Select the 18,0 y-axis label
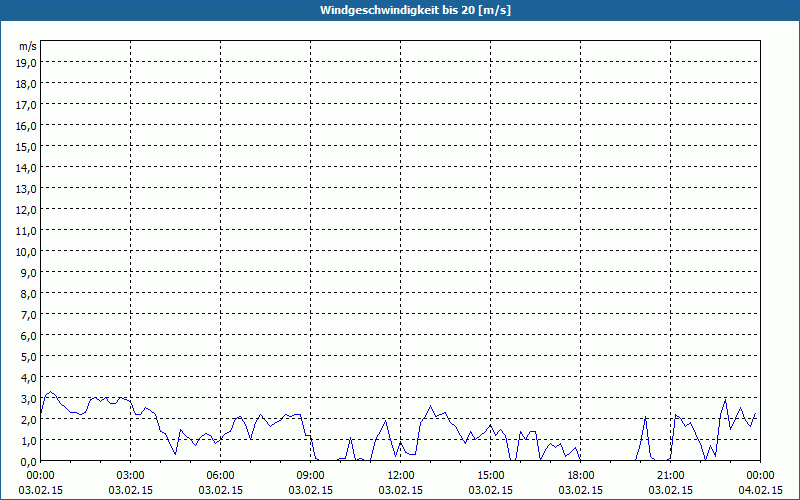This screenshot has width=800, height=500. [27, 84]
